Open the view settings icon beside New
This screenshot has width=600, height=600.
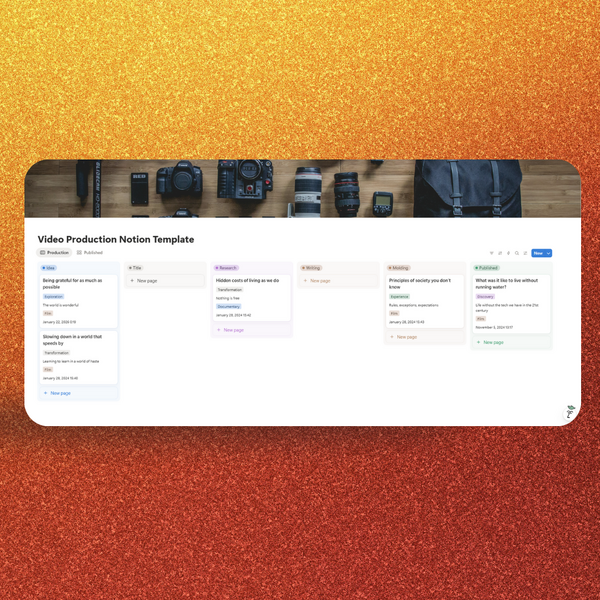pyautogui.click(x=525, y=253)
